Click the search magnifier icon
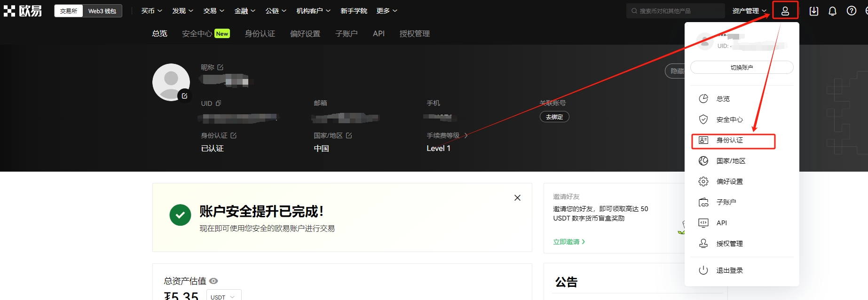 (634, 11)
